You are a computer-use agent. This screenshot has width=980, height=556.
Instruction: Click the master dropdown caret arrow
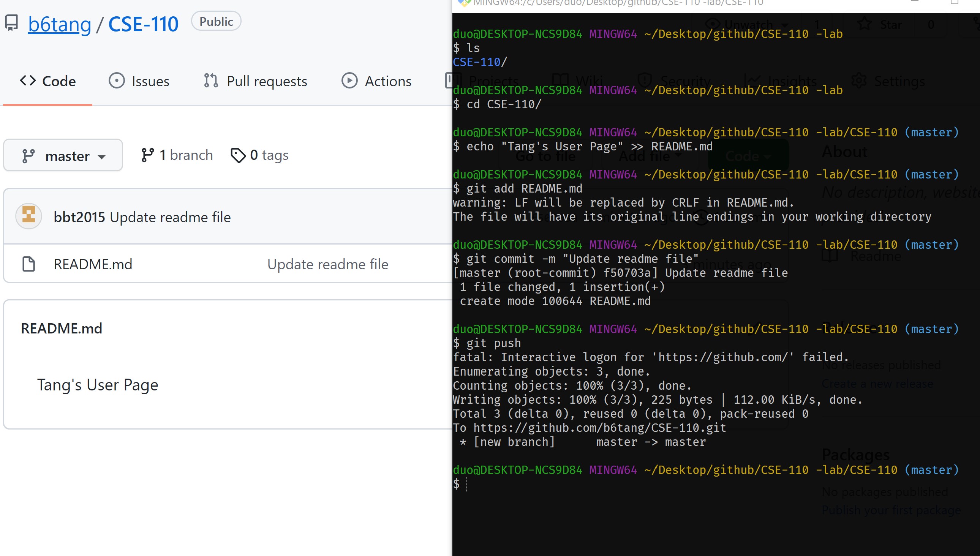pyautogui.click(x=101, y=157)
